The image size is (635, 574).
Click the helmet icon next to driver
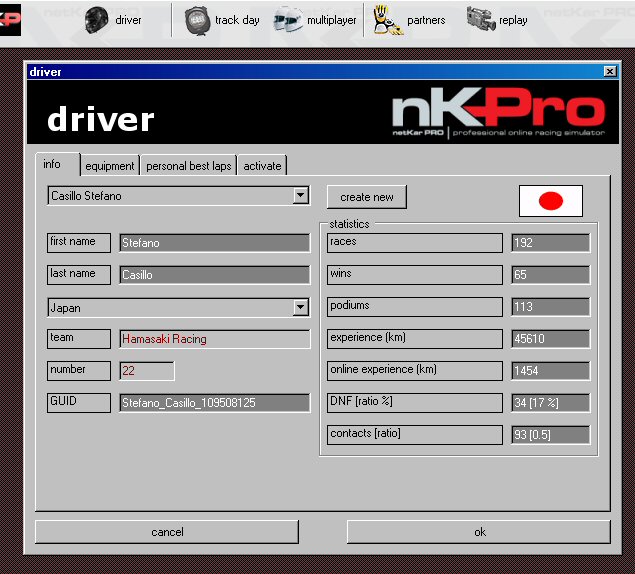96,20
